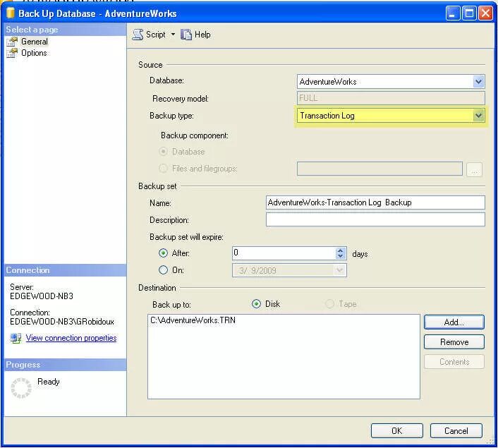Viewport: 498px width, 448px height.
Task: Open View connection properties link
Action: 71,338
